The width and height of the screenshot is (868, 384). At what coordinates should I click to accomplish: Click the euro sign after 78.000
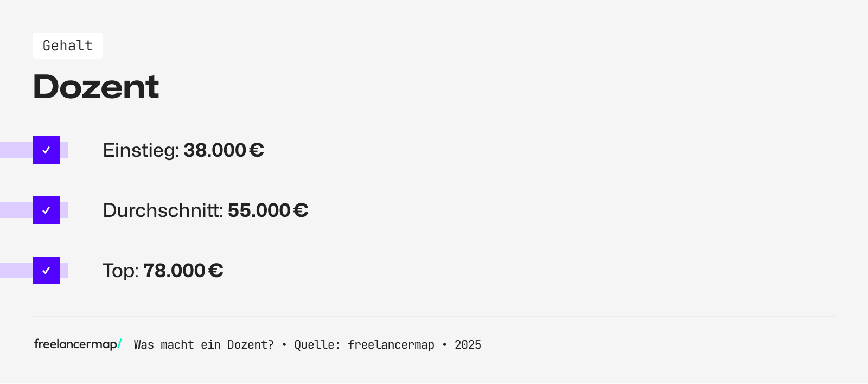click(x=216, y=271)
